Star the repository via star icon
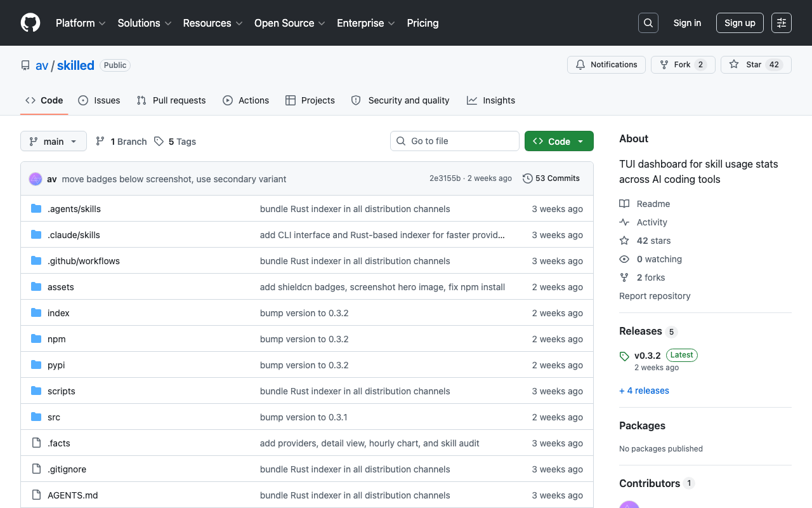 (734, 65)
